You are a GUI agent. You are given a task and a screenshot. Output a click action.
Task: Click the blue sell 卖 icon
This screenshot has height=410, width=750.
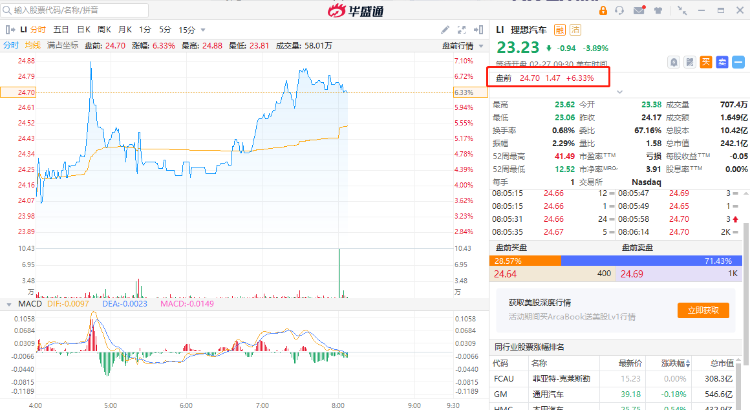point(722,62)
